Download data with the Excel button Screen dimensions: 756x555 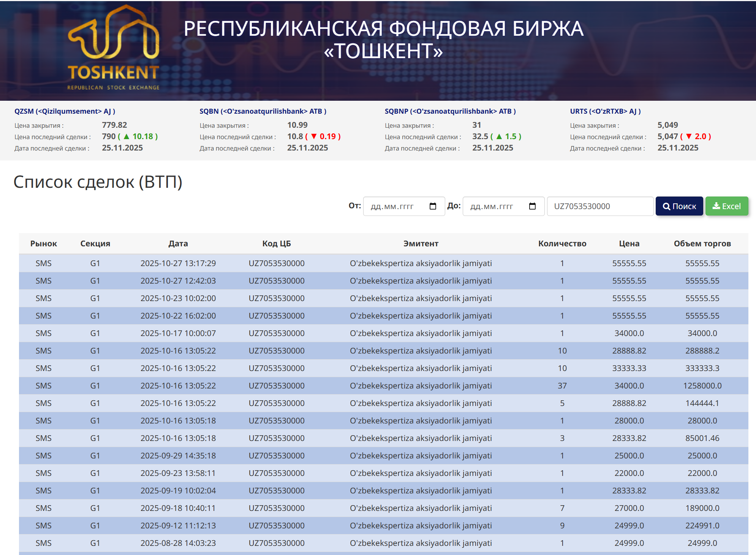tap(726, 206)
